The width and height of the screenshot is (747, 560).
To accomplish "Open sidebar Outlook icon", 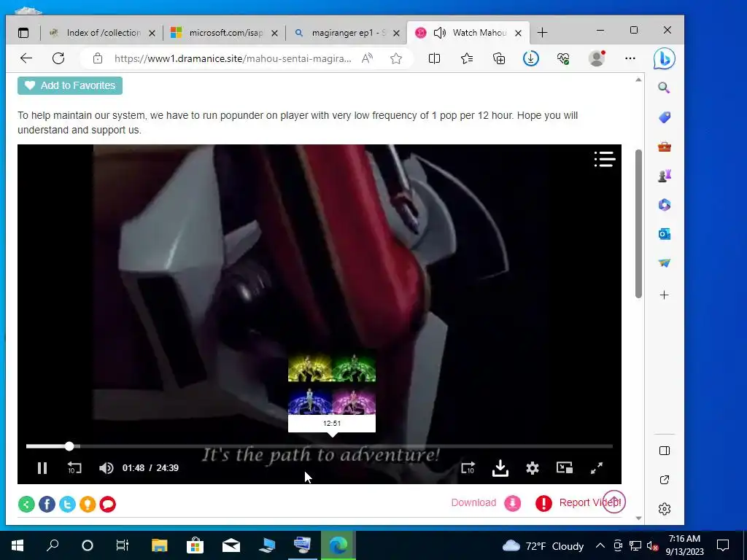I will 664,234.
